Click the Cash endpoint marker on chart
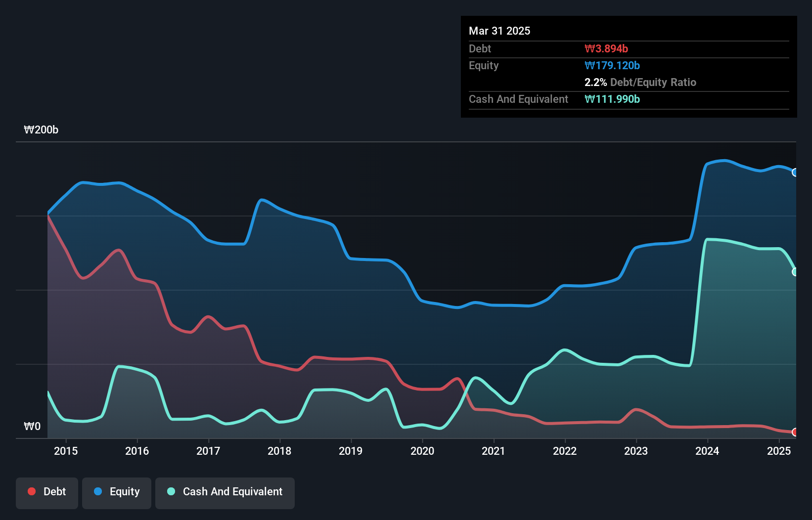 tap(795, 272)
